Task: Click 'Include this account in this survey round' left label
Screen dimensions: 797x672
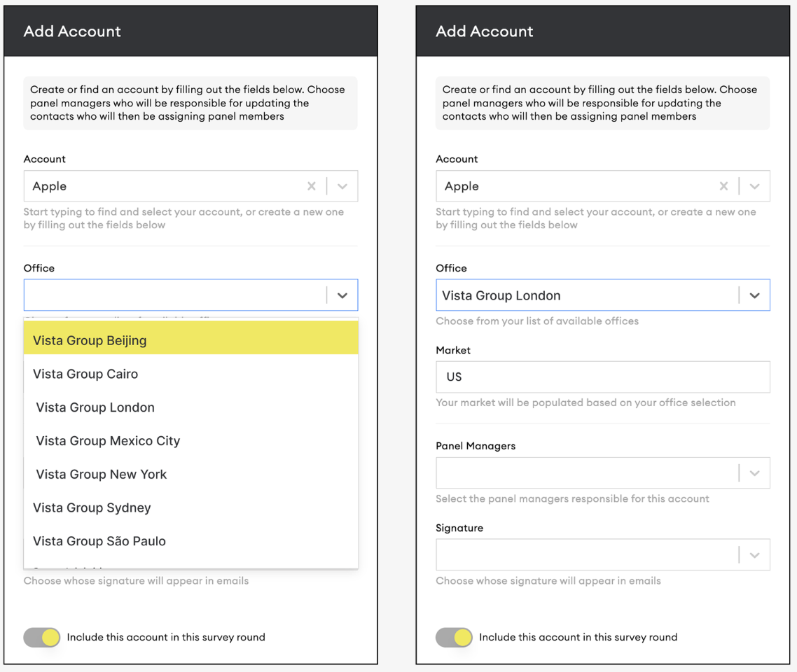Action: point(166,638)
